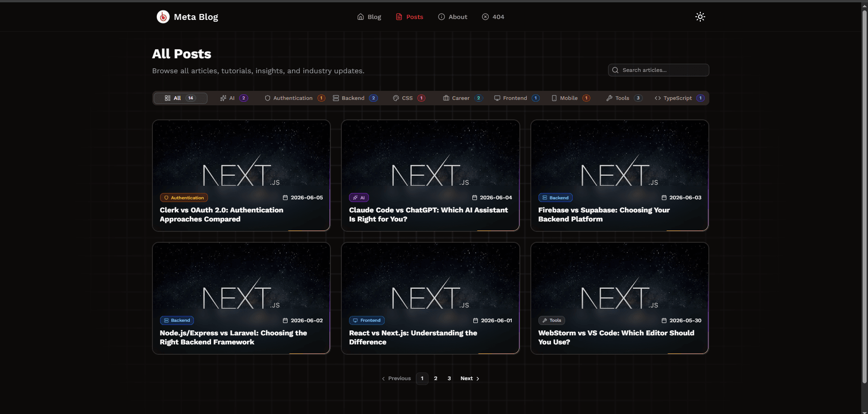Viewport: 868px width, 414px height.
Task: Open the Node.js/Express vs Laravel post title
Action: pyautogui.click(x=233, y=338)
